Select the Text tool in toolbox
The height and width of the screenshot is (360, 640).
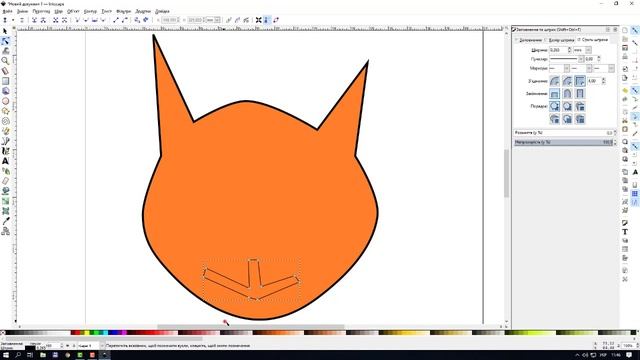[x=5, y=161]
